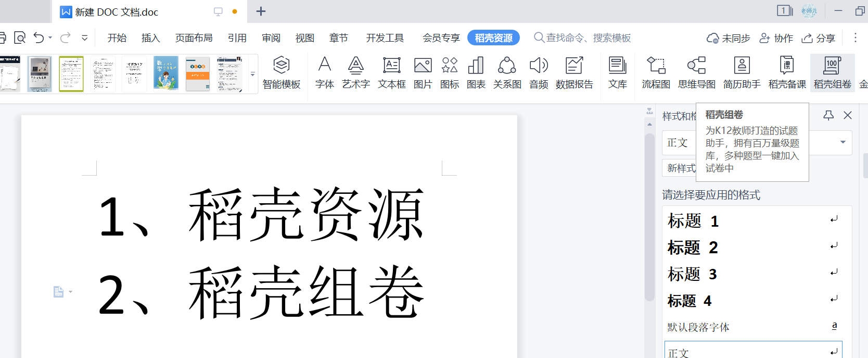The height and width of the screenshot is (358, 868).
Task: Apply the 标题 4 heading style
Action: pos(752,301)
